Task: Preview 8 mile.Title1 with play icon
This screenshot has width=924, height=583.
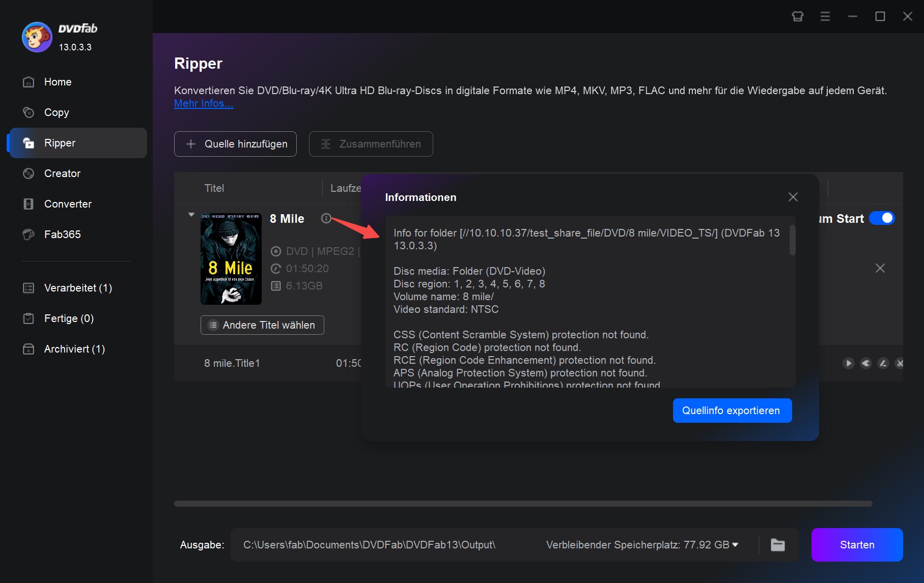Action: pyautogui.click(x=848, y=363)
